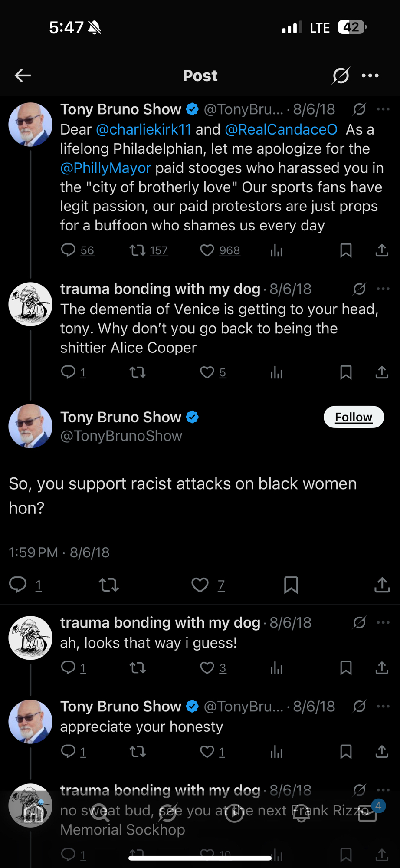Open Tony Bruno Show profile picture on top post
400x868 pixels.
[30, 125]
